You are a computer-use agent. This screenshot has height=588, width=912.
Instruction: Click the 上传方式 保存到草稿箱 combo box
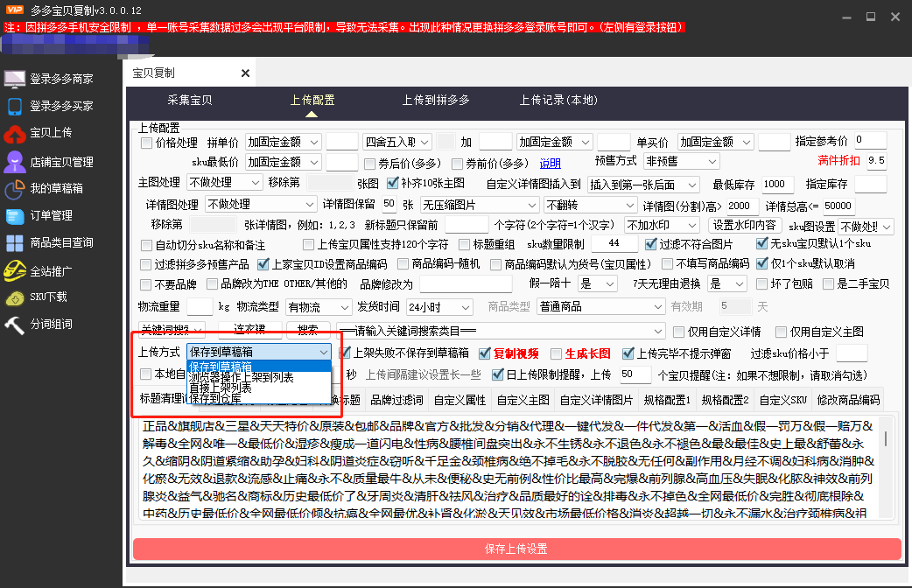259,352
